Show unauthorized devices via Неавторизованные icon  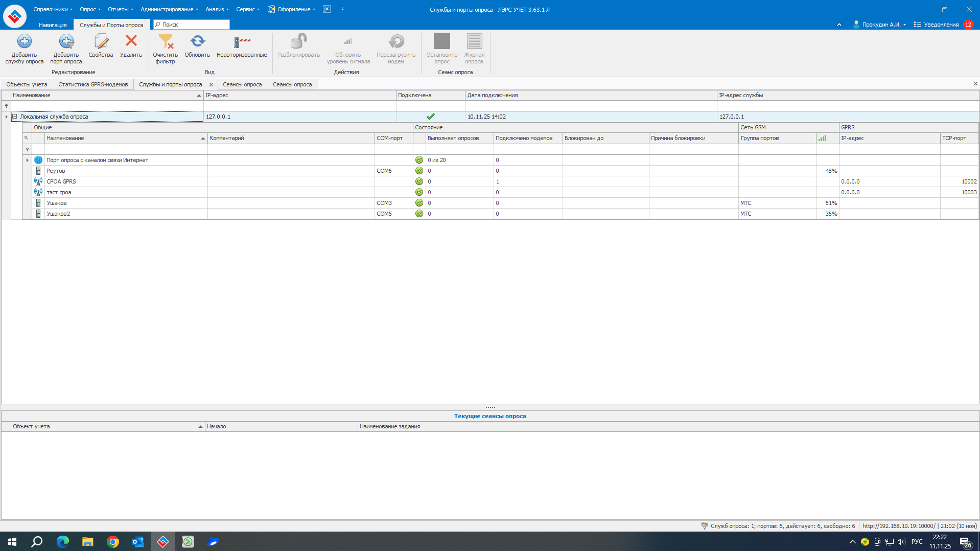click(x=242, y=41)
